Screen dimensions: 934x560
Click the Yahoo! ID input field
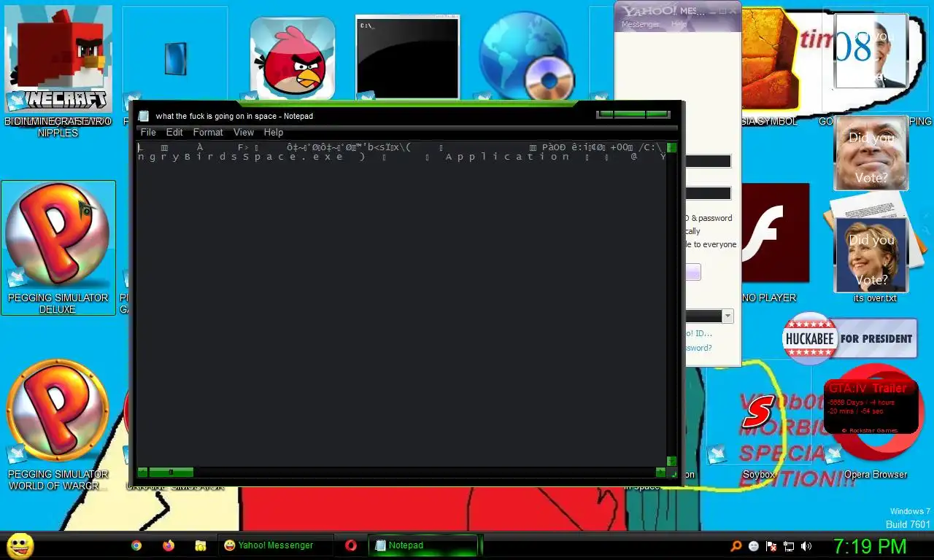[x=708, y=161]
